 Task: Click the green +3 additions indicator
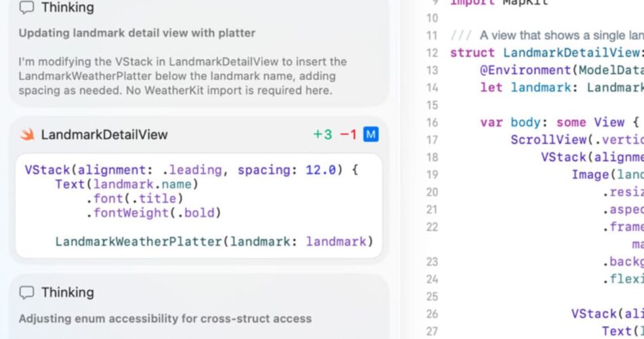(323, 134)
